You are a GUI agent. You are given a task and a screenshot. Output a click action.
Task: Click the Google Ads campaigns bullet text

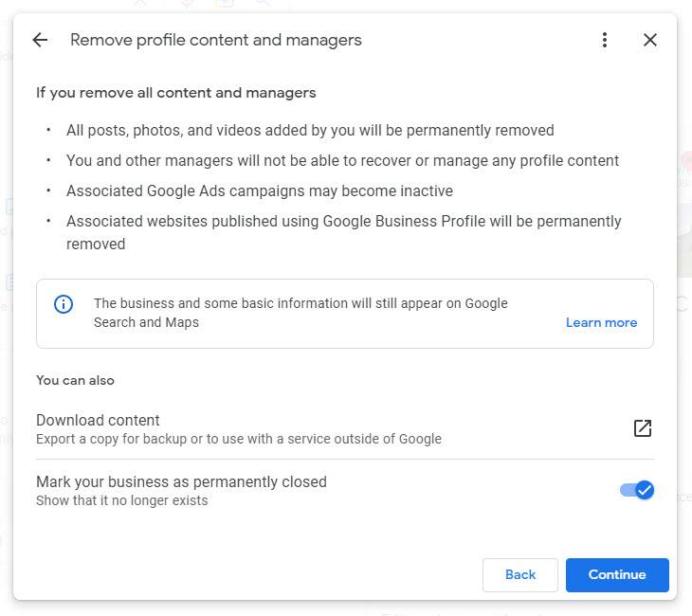(260, 190)
